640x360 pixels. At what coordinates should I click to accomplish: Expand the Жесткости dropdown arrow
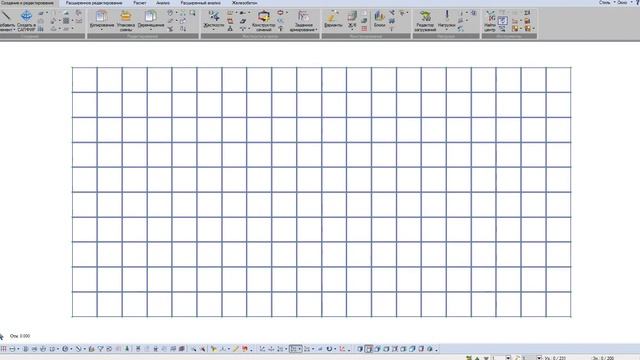click(214, 30)
